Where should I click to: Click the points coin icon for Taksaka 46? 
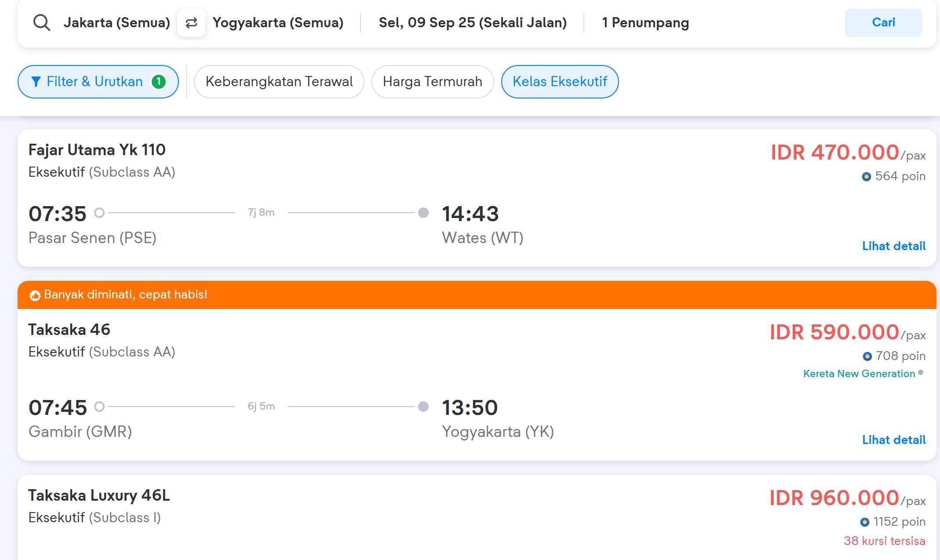(867, 356)
